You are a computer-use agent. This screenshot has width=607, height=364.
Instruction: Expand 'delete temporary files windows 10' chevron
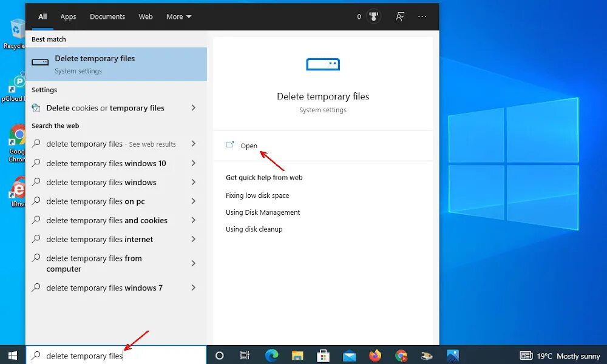(x=194, y=163)
